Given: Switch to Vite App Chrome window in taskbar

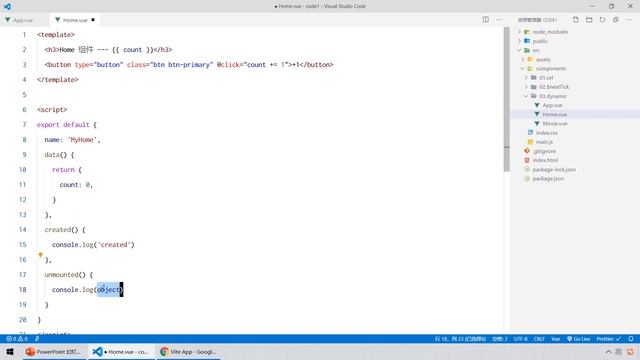Looking at the screenshot, I should point(188,351).
